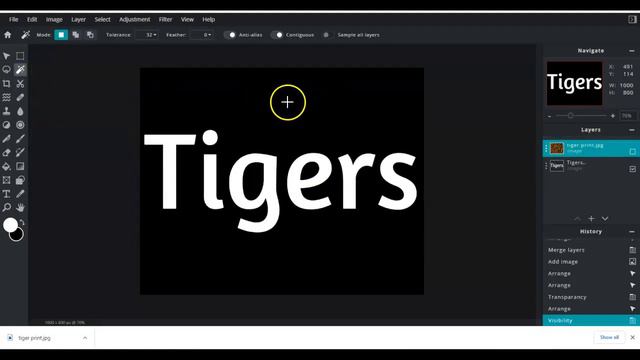Screen dimensions: 640x360
Task: Open the Layer menu
Action: pyautogui.click(x=78, y=20)
